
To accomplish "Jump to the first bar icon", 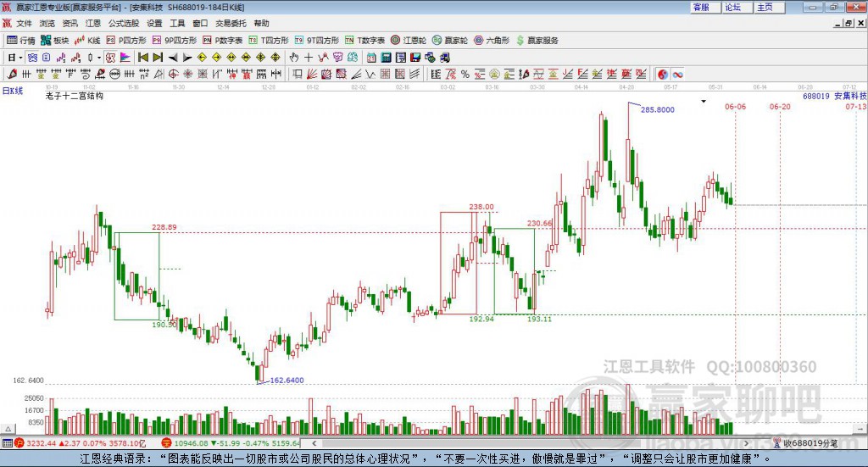I will 142,58.
